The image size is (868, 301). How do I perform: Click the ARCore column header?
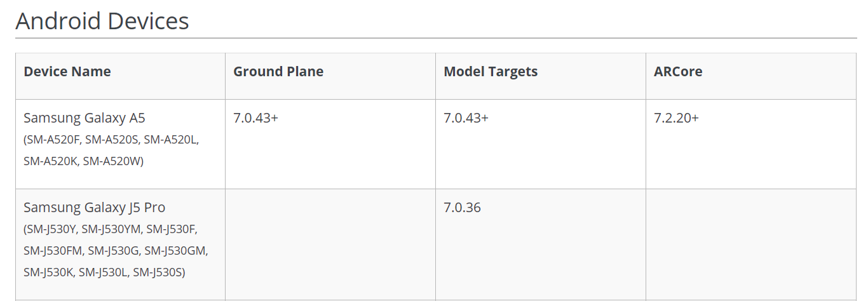pos(678,72)
